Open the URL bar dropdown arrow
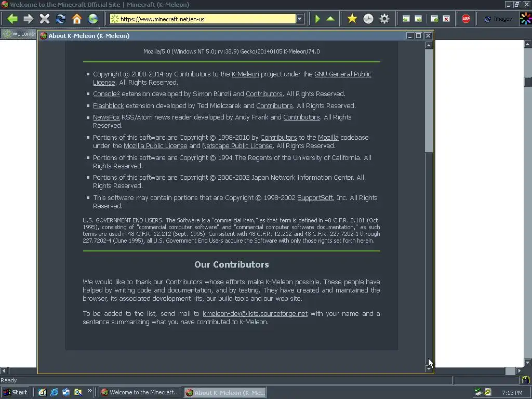 (x=300, y=19)
